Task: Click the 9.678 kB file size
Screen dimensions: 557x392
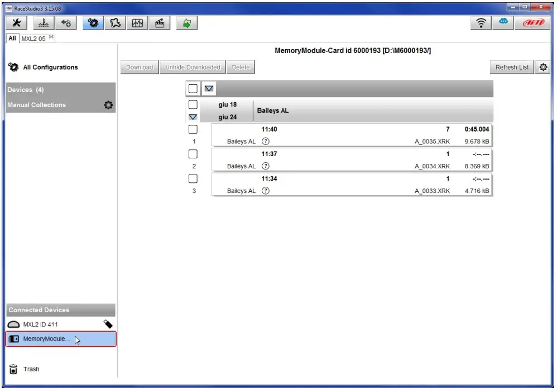Action: pos(477,142)
